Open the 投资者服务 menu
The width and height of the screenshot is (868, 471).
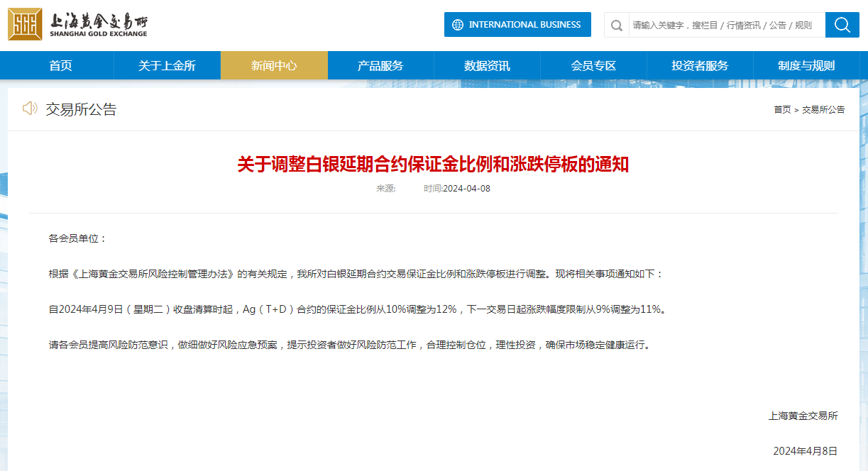click(x=700, y=65)
